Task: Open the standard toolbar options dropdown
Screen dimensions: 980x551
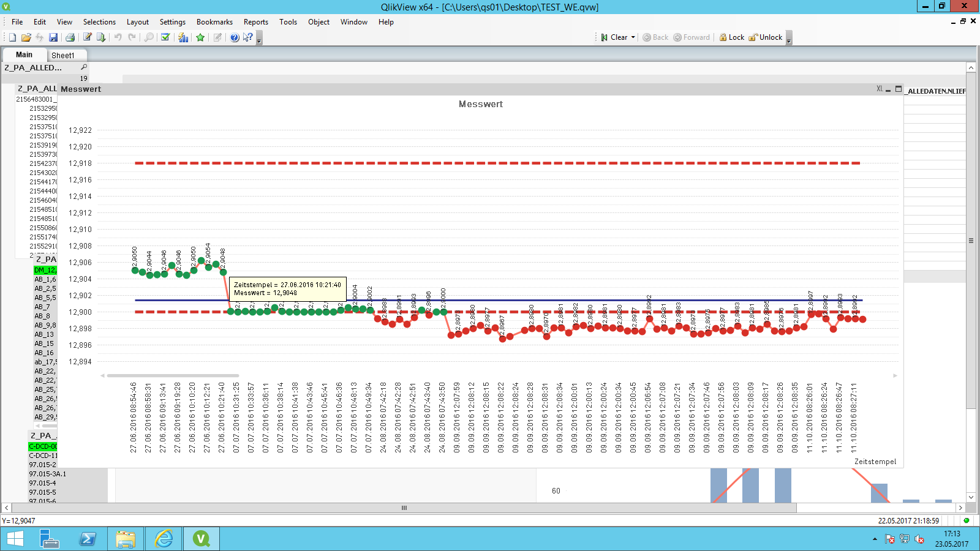Action: coord(259,39)
